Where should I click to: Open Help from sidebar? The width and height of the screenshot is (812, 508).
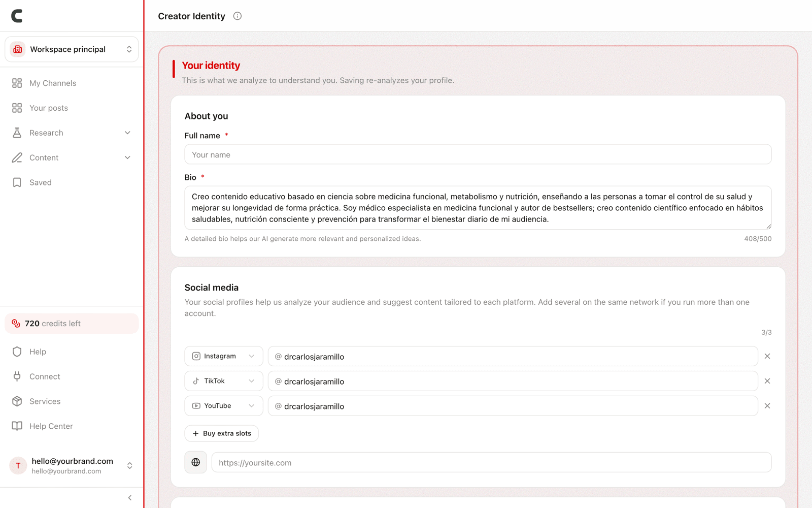(x=72, y=352)
